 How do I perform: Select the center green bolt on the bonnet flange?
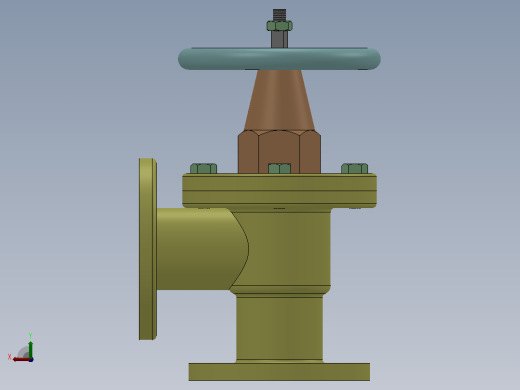[x=279, y=168]
